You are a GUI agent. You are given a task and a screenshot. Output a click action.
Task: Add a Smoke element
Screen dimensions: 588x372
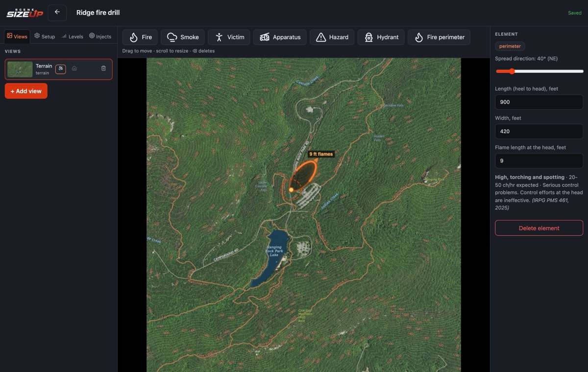pos(183,37)
